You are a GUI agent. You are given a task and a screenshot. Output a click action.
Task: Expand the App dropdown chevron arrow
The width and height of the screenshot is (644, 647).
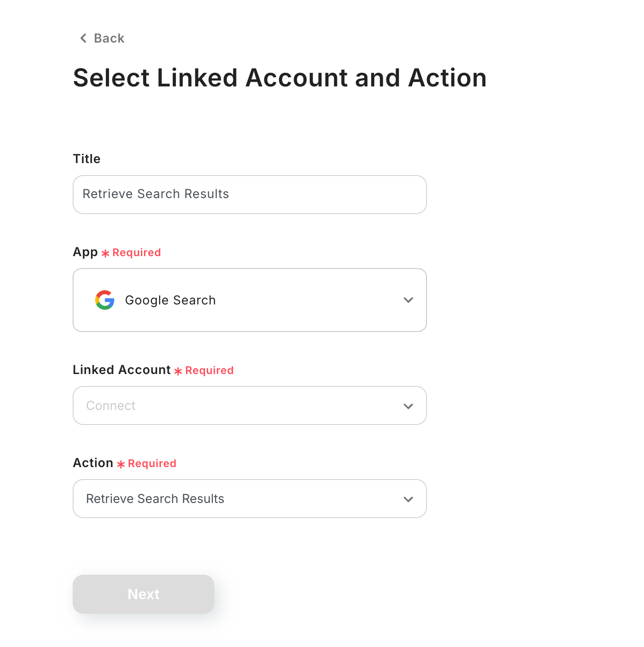[408, 300]
